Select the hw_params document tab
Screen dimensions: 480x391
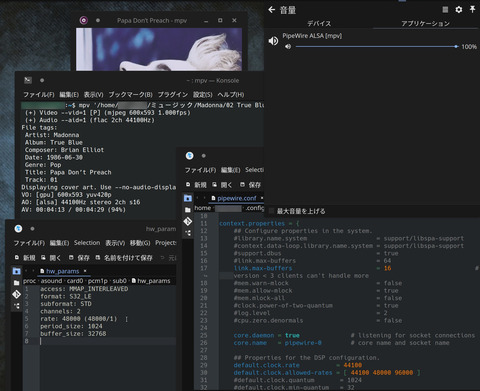pyautogui.click(x=62, y=271)
